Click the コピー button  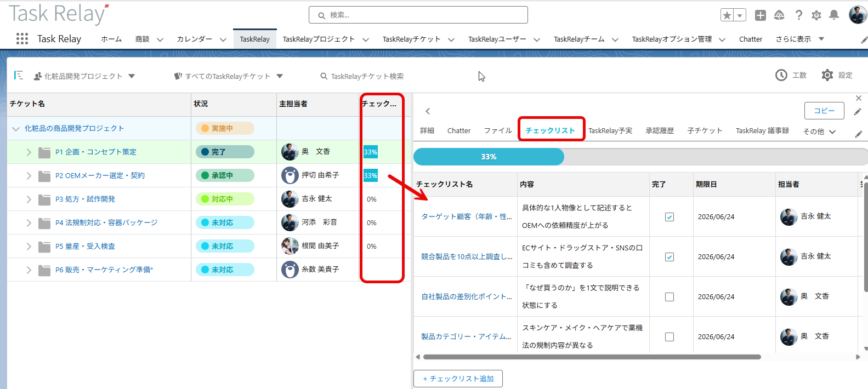click(824, 111)
